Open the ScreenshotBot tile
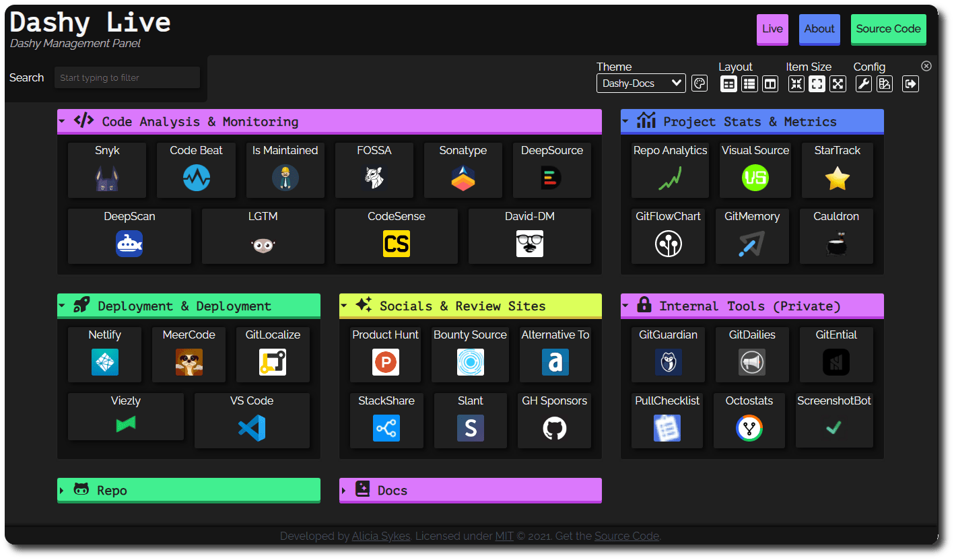 coord(834,420)
